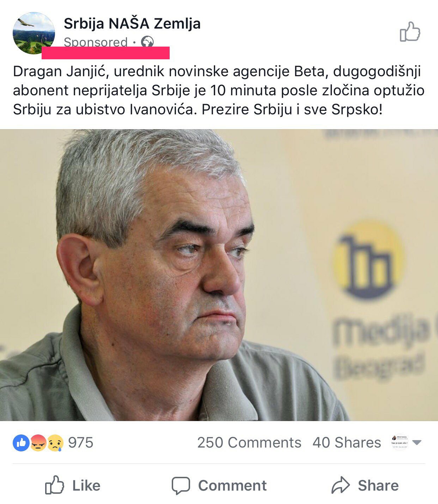Click the speech bubble icon beside Comment
The image size is (438, 504).
181,486
